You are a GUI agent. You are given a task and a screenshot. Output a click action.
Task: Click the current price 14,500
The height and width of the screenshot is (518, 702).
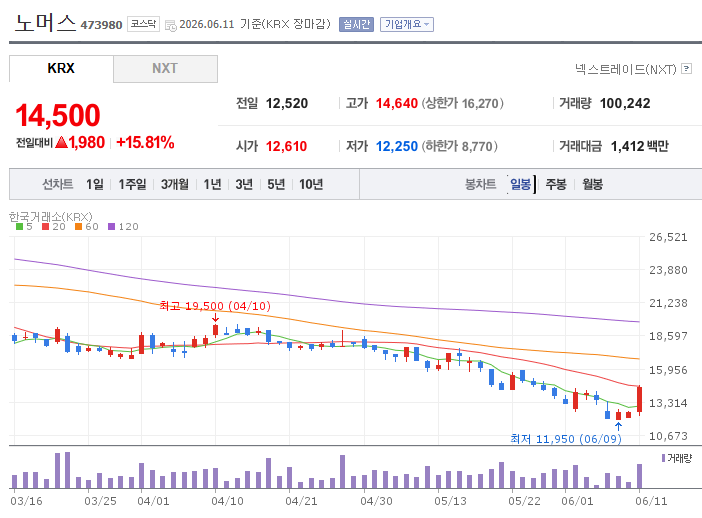[x=58, y=116]
